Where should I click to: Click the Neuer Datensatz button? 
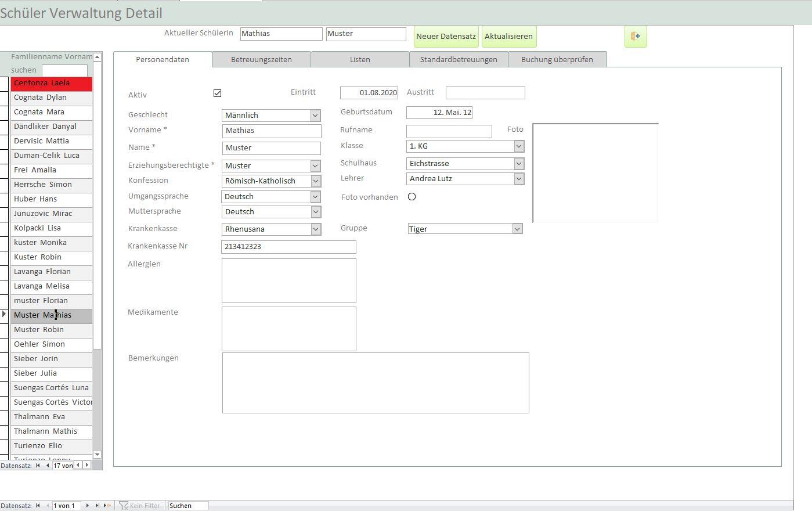(446, 37)
